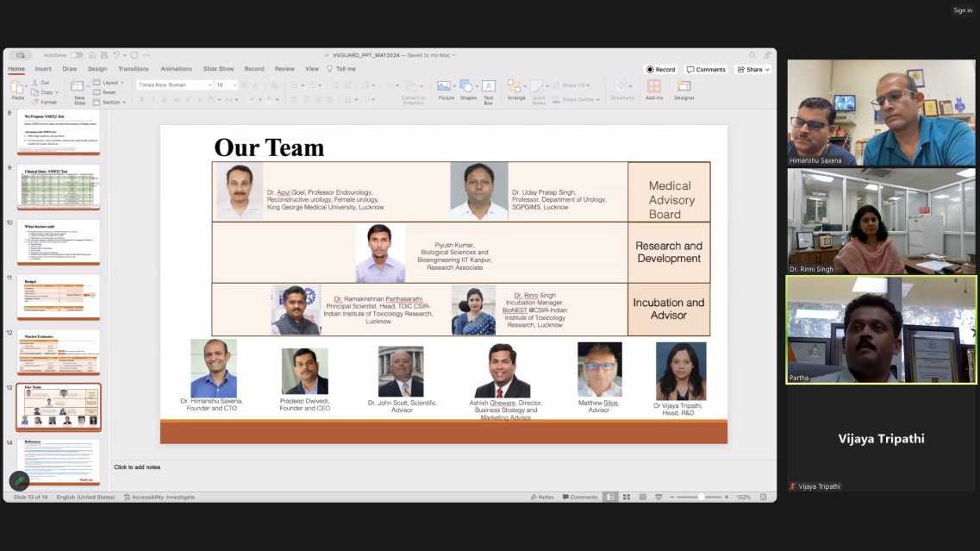The image size is (980, 551).
Task: Click the search magnifier icon
Action: pyautogui.click(x=752, y=55)
